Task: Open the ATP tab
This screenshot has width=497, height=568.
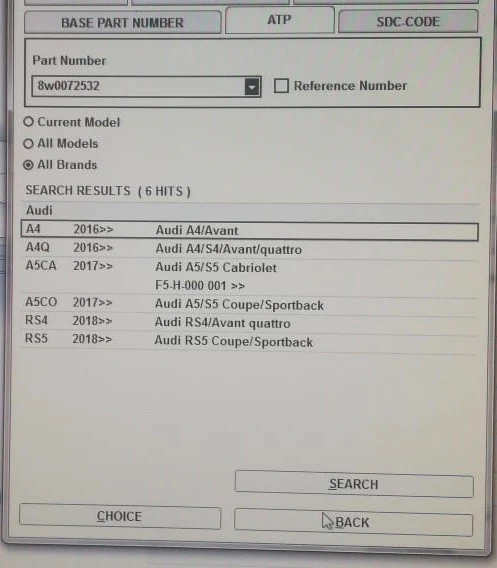Action: coord(279,20)
